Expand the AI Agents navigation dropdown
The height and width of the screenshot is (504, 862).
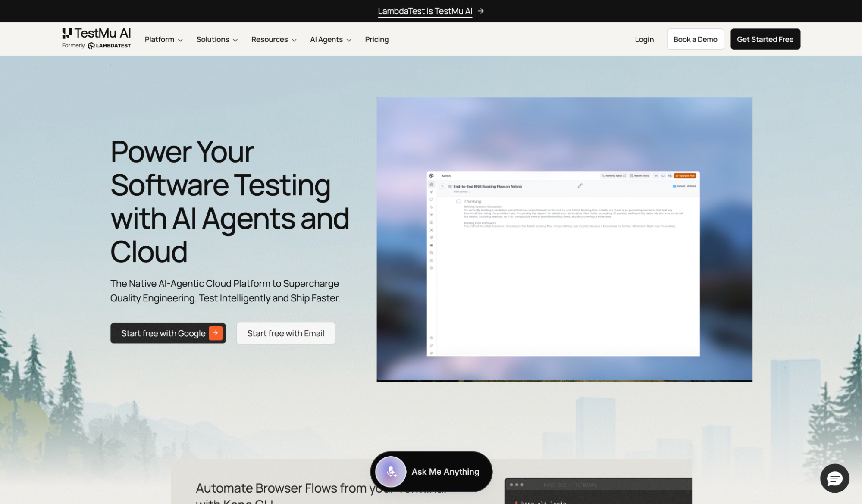(331, 39)
